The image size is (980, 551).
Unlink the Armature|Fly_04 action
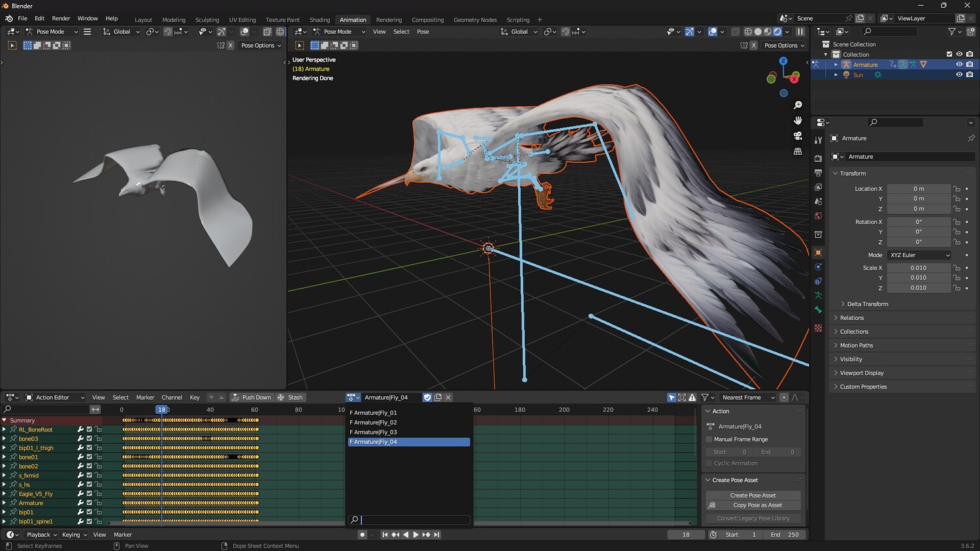(449, 398)
